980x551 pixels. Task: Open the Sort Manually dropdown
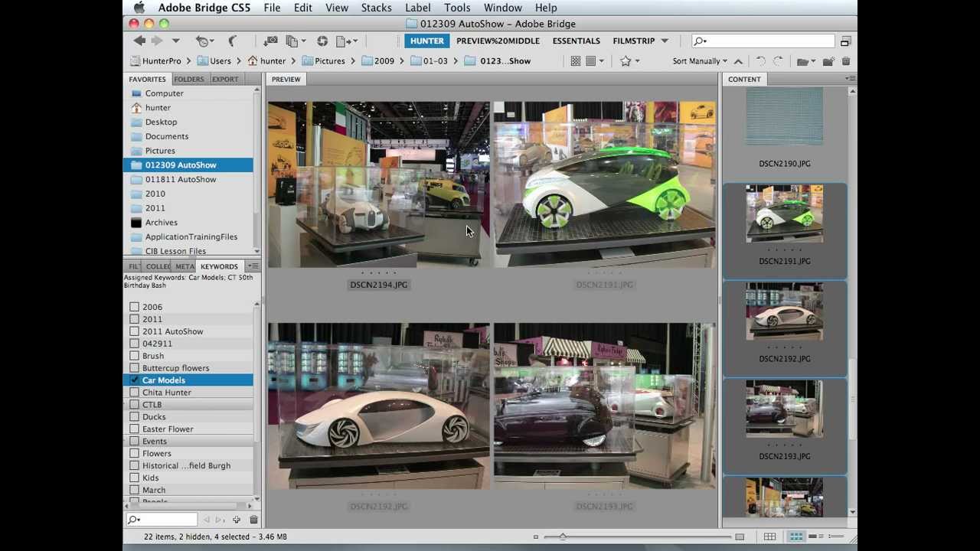pyautogui.click(x=700, y=61)
